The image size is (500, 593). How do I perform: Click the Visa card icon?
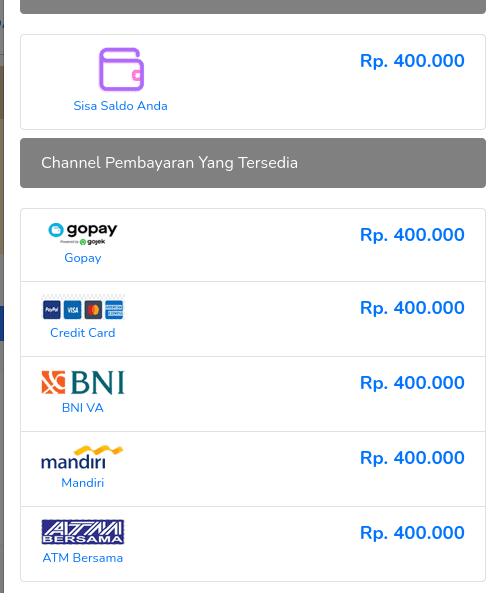click(x=73, y=310)
